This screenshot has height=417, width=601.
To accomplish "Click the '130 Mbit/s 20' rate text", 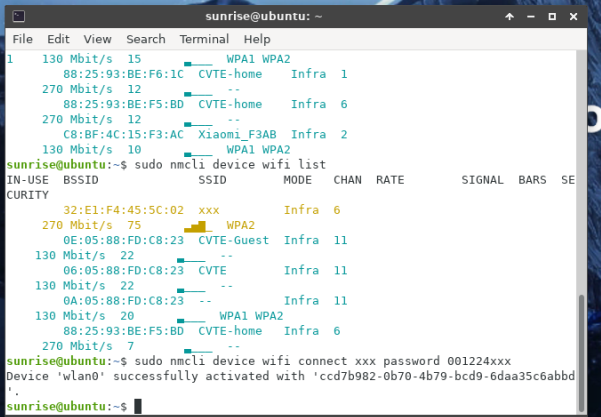I will point(85,316).
